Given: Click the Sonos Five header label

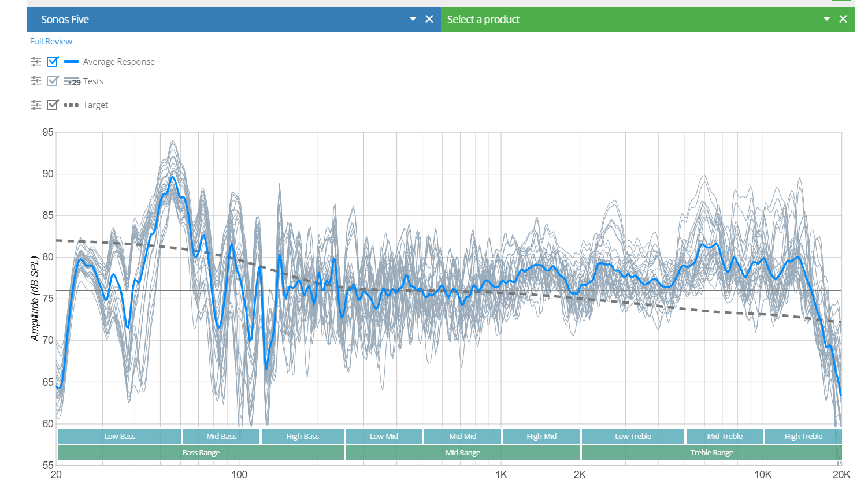Looking at the screenshot, I should click(x=65, y=19).
